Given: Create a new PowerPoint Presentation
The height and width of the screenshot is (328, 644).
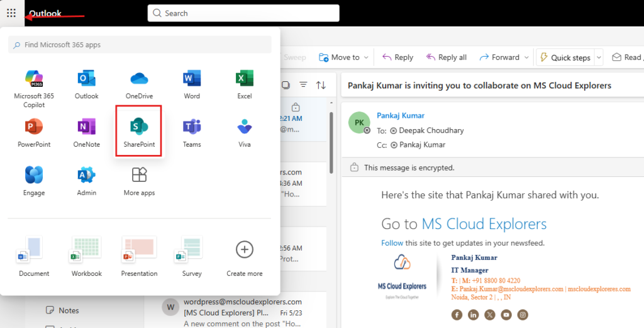Looking at the screenshot, I should (139, 257).
